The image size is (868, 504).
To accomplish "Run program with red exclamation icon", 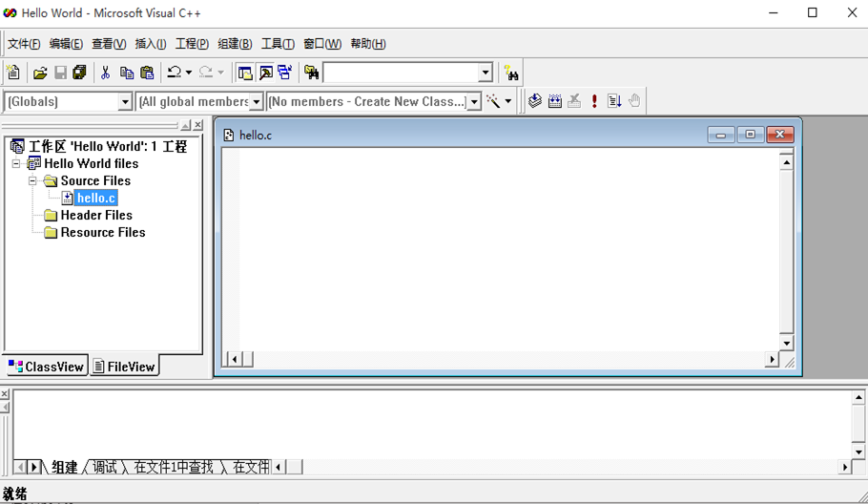I will 594,101.
